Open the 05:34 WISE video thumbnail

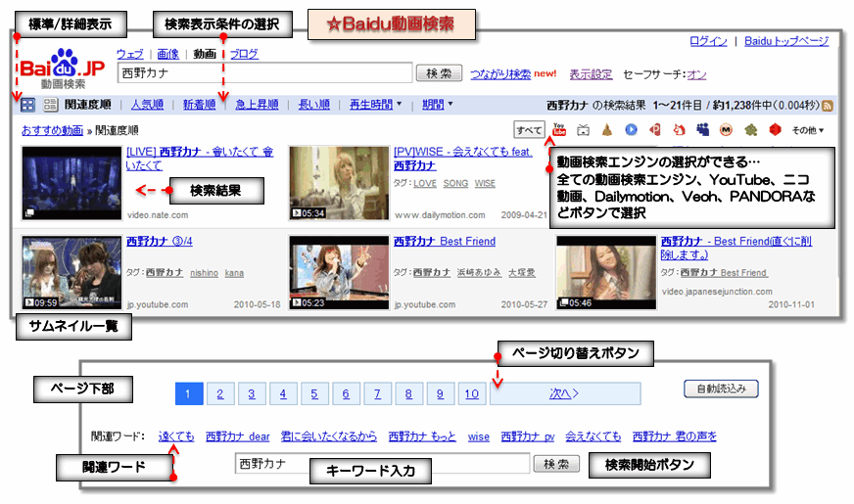[339, 183]
